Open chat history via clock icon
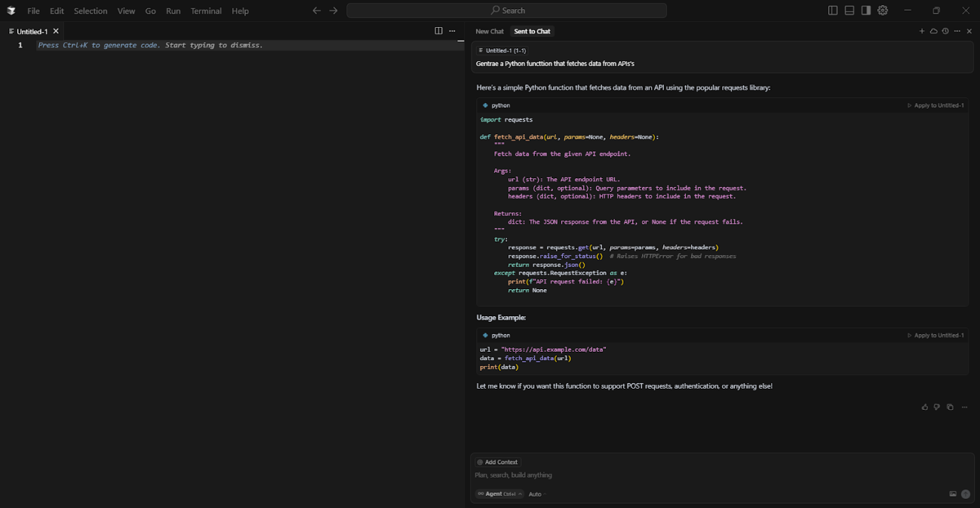This screenshot has height=508, width=980. point(944,31)
